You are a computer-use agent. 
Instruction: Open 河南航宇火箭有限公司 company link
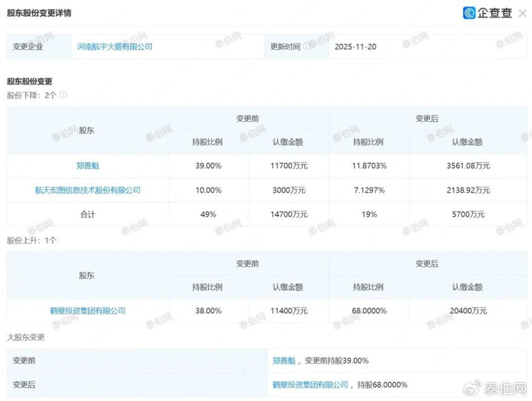click(x=115, y=46)
